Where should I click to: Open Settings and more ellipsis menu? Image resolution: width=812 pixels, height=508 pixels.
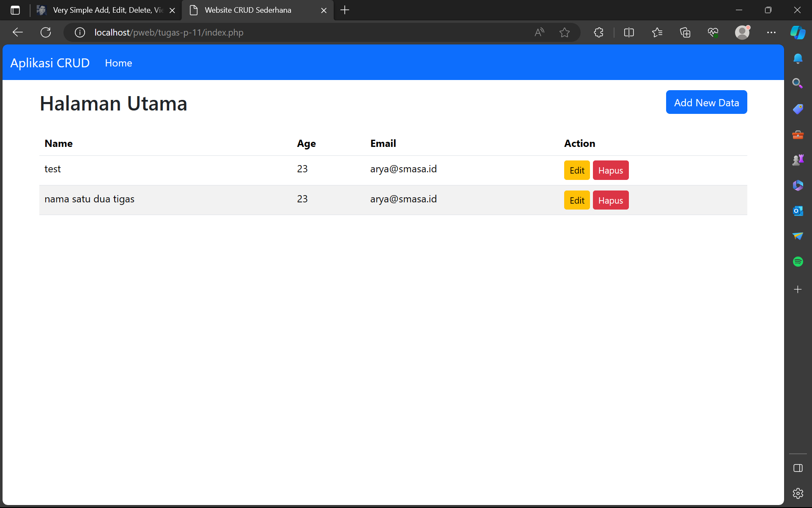click(x=771, y=33)
